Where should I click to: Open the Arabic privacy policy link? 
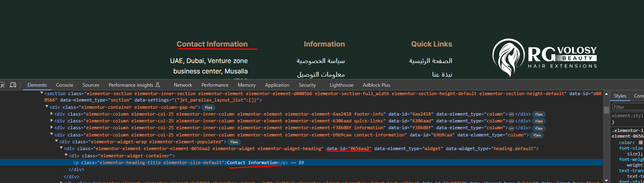click(320, 61)
